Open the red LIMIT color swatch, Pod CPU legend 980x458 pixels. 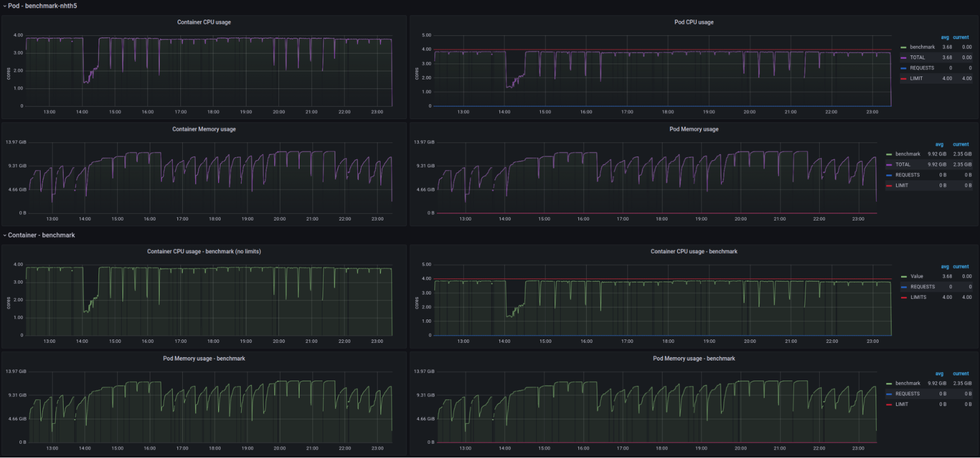(x=904, y=79)
